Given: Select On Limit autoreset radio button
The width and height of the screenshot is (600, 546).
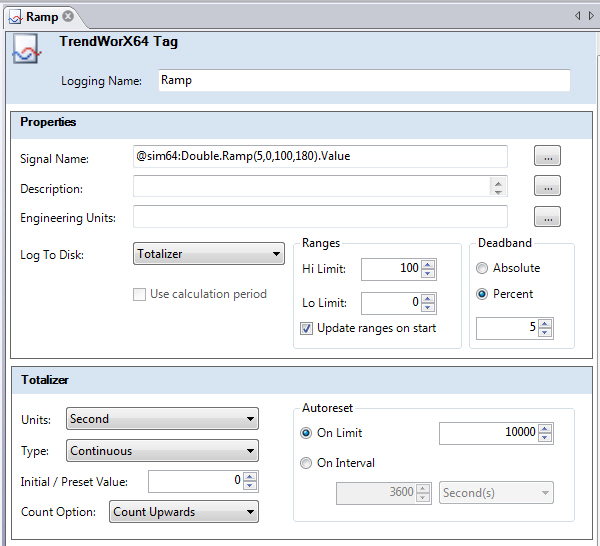Looking at the screenshot, I should point(306,433).
